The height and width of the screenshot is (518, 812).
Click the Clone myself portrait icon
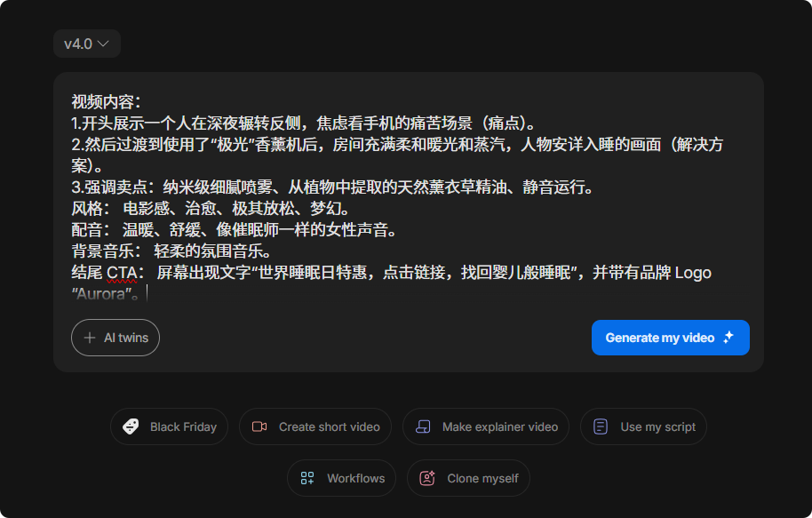[427, 478]
